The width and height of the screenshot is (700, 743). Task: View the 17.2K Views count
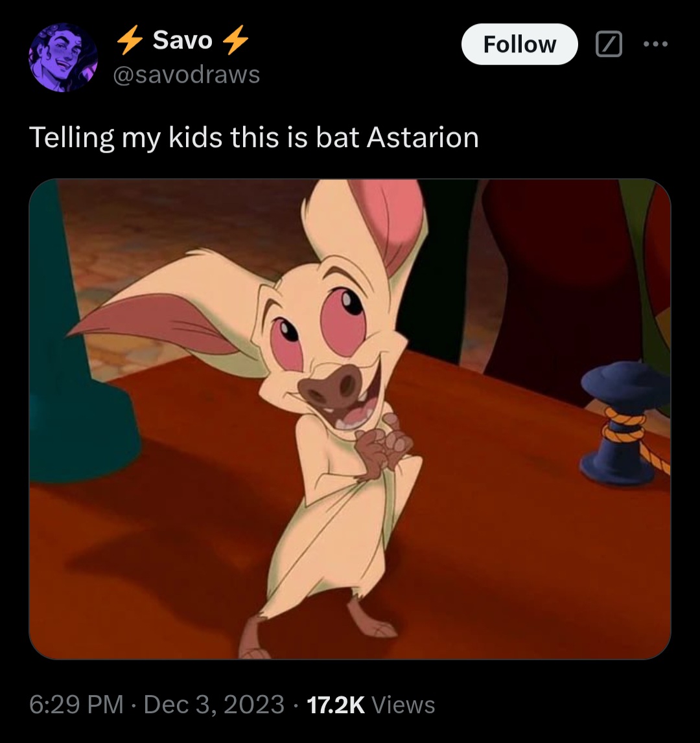(x=371, y=704)
